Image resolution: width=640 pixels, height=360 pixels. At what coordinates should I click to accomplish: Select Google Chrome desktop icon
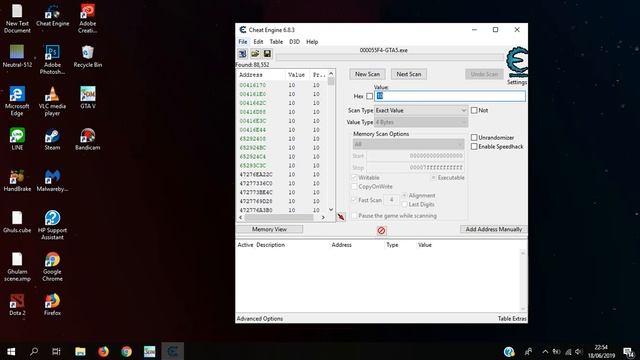(52, 267)
